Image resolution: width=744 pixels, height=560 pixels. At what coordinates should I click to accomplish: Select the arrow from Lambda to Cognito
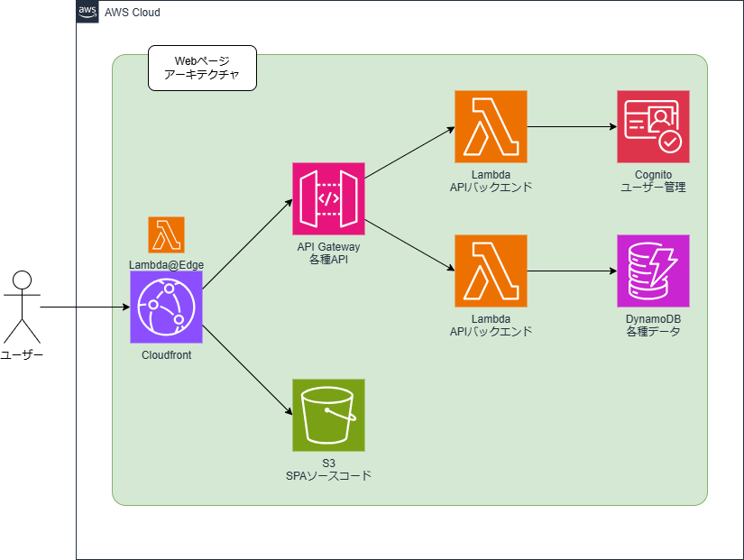click(x=572, y=127)
